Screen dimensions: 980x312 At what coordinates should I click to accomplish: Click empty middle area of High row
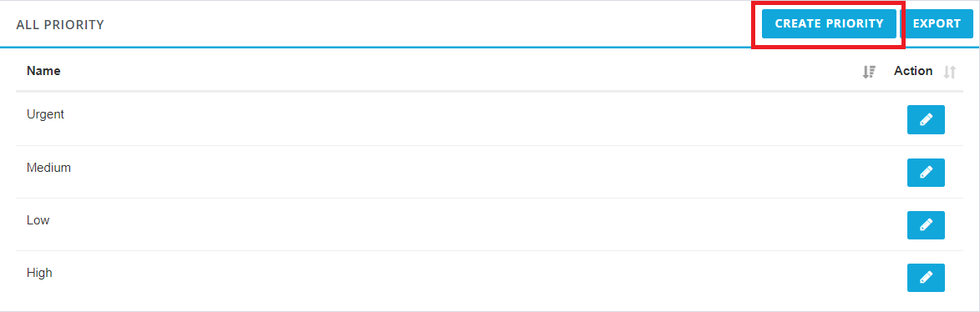(475, 278)
